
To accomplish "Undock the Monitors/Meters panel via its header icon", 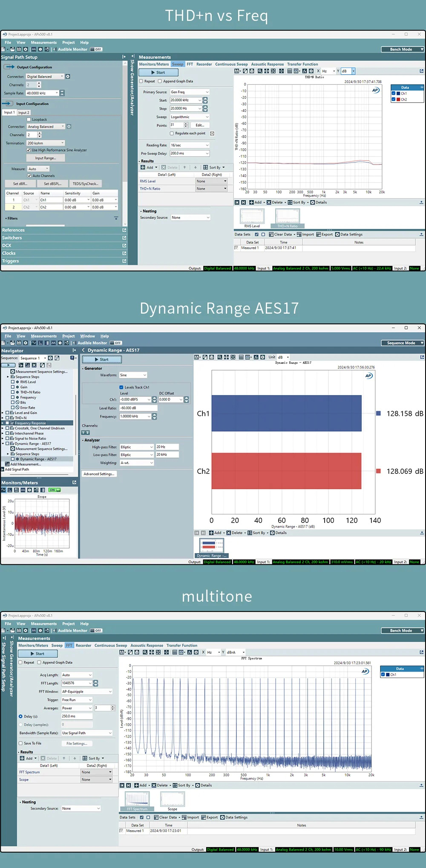I will point(74,482).
